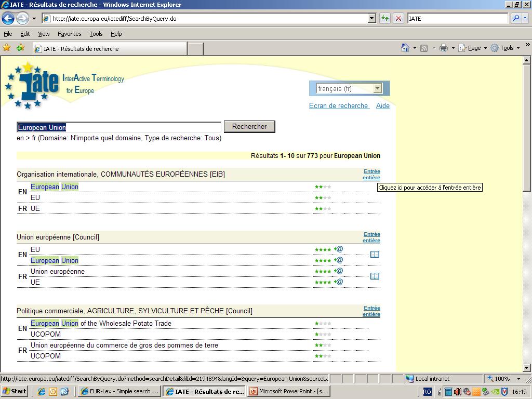Select the IATE - Résultats de recherche tab
This screenshot has height=399, width=532.
tap(110, 49)
